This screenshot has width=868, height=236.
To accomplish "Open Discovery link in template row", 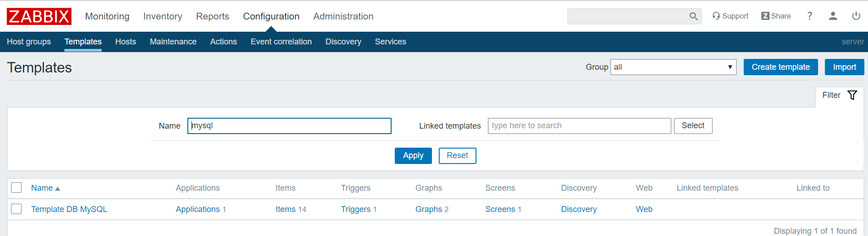I will [x=579, y=209].
